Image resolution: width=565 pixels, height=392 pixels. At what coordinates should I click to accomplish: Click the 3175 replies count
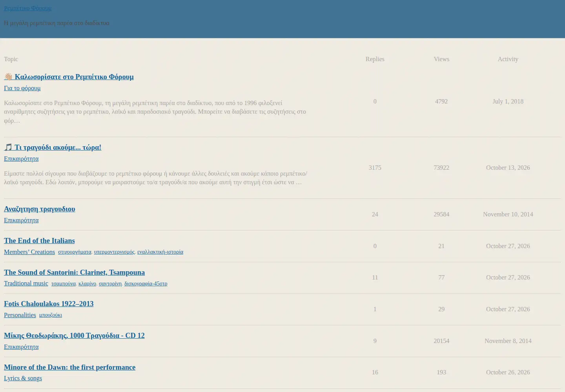pos(375,168)
